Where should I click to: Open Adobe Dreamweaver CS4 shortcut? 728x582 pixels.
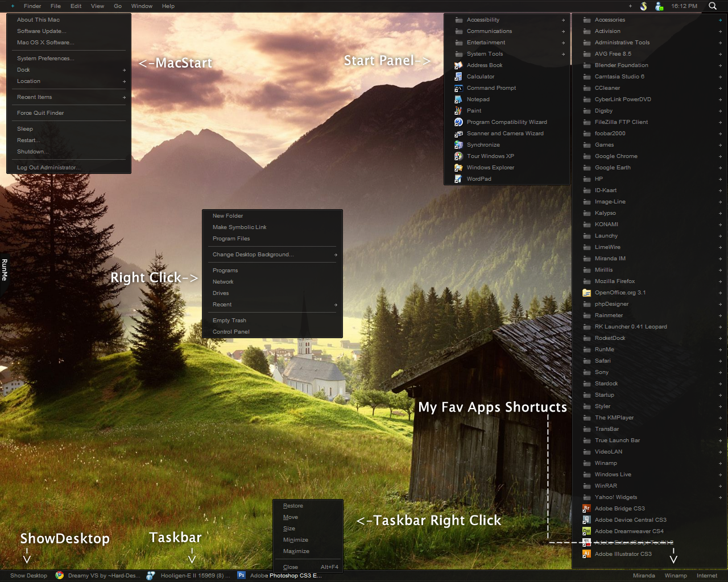(628, 531)
